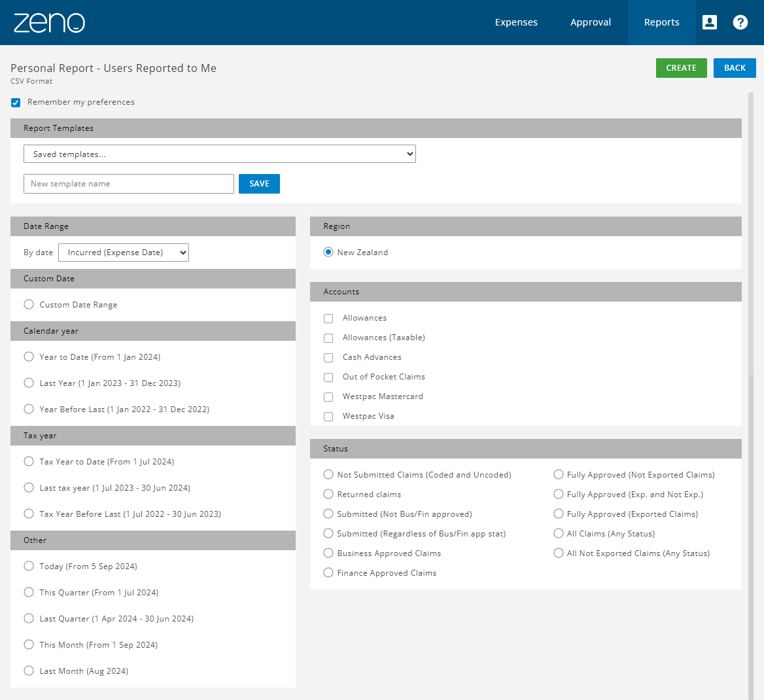
Task: Select Today (From 5 Sep 2024)
Action: [x=29, y=566]
